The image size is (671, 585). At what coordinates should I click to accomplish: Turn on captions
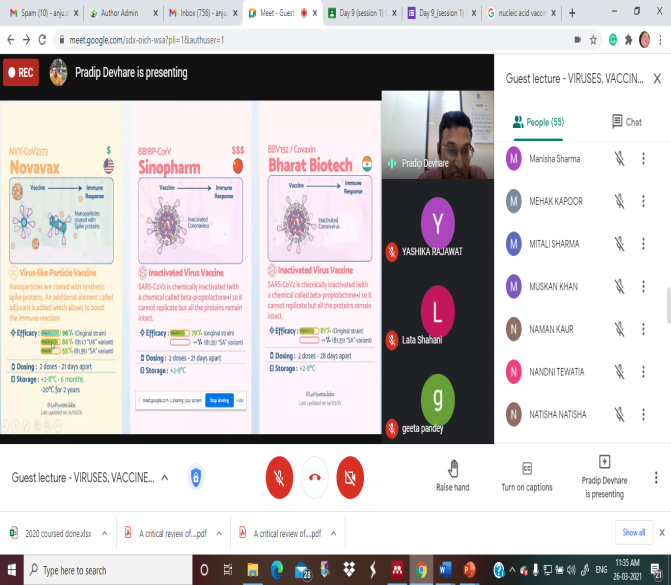(526, 475)
